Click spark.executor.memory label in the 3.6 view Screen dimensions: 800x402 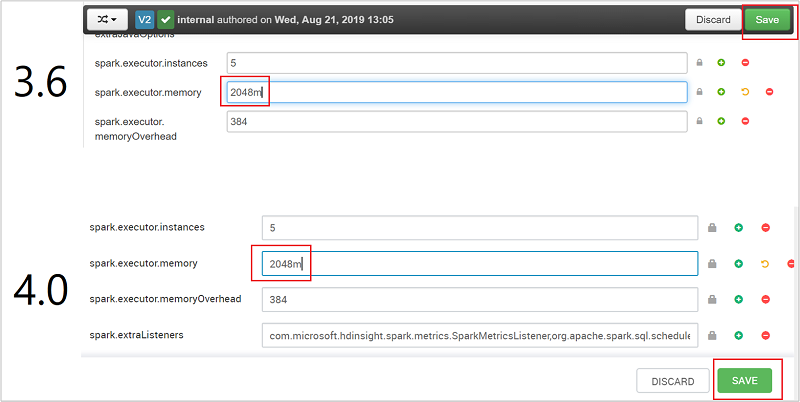click(148, 93)
